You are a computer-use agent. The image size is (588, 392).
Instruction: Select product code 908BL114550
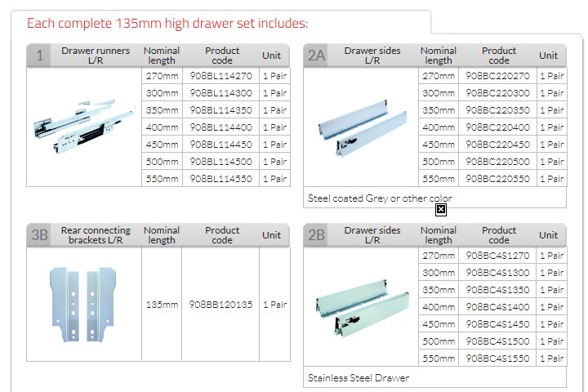[220, 178]
